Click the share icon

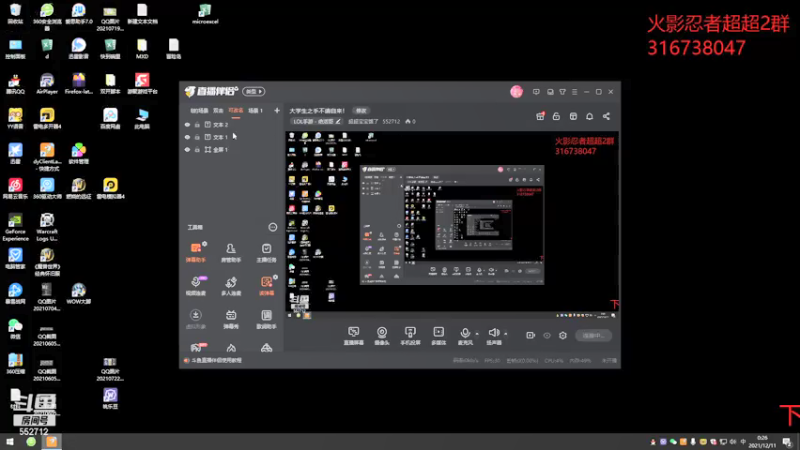pyautogui.click(x=606, y=116)
